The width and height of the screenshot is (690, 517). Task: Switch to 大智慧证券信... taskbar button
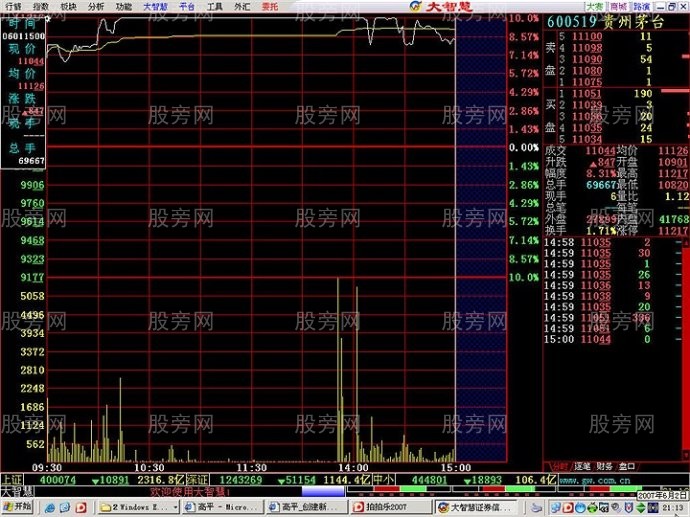click(478, 507)
